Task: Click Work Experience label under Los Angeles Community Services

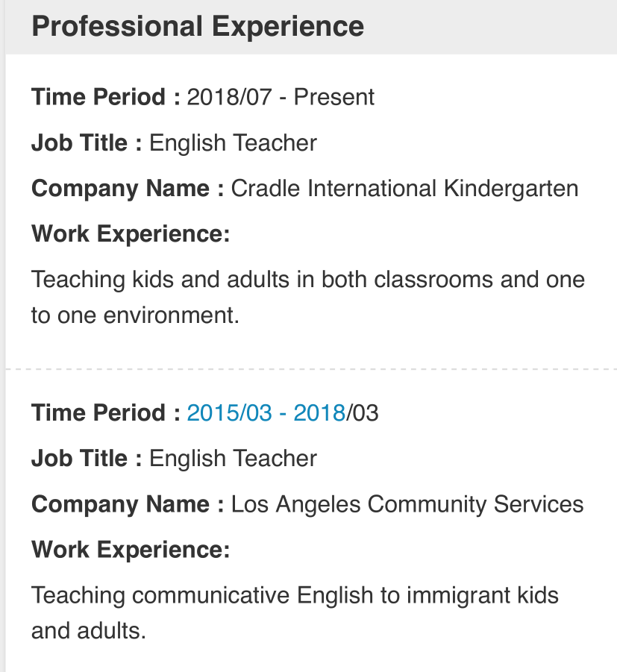Action: [131, 550]
